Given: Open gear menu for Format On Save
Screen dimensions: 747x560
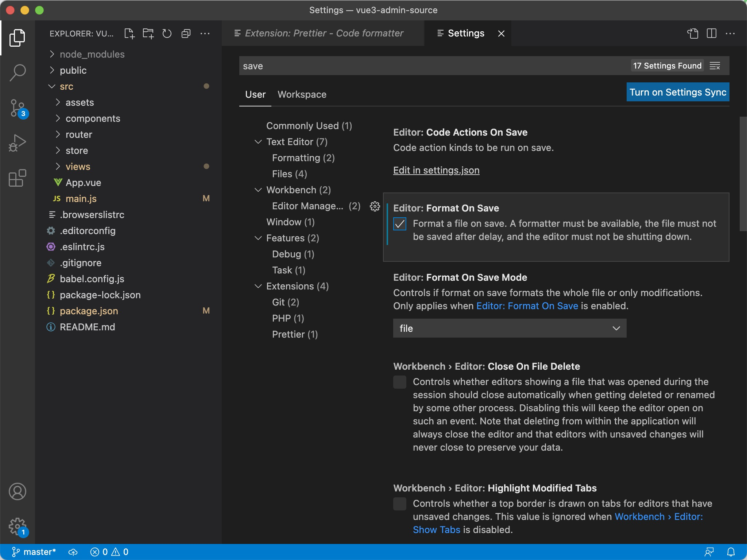Looking at the screenshot, I should point(375,206).
